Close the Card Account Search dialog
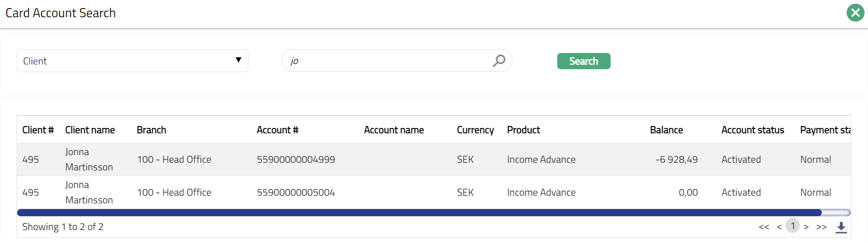This screenshot has width=868, height=242. [x=855, y=13]
